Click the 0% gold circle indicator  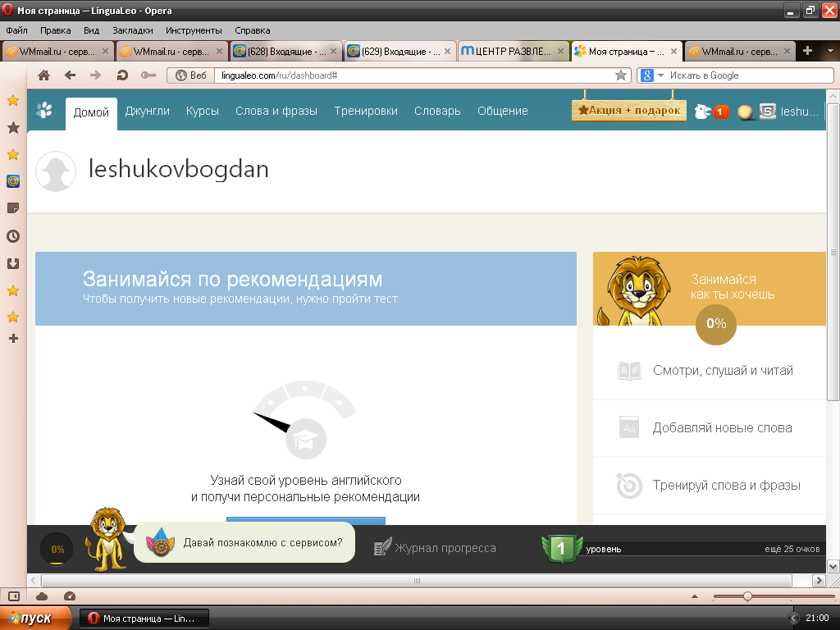pos(716,323)
